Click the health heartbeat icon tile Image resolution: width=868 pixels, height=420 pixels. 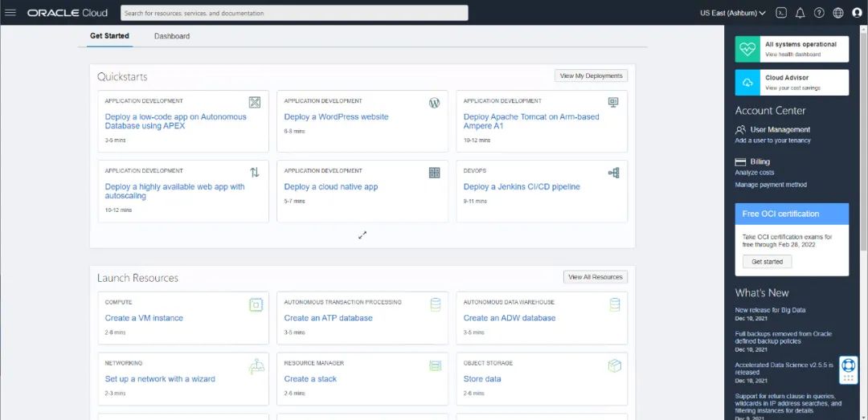tap(747, 49)
